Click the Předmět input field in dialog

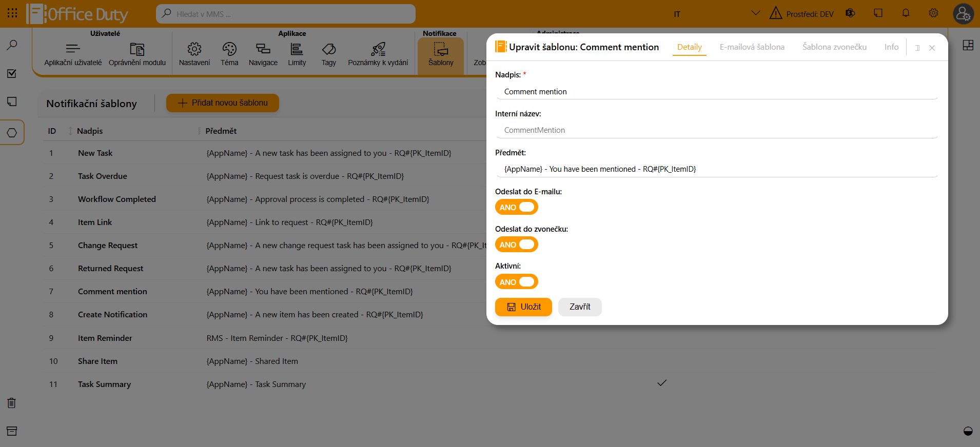tap(717, 169)
